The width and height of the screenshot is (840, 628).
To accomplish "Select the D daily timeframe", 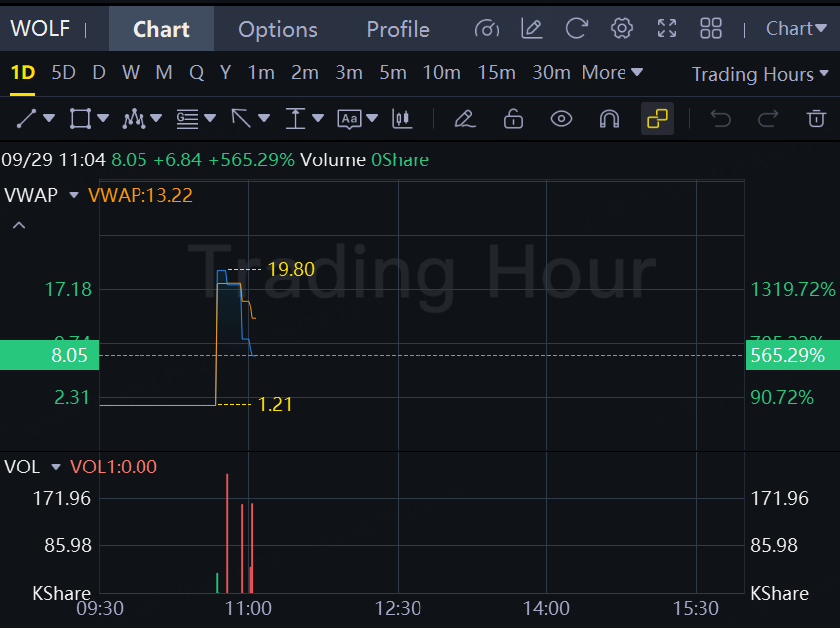I will (99, 72).
